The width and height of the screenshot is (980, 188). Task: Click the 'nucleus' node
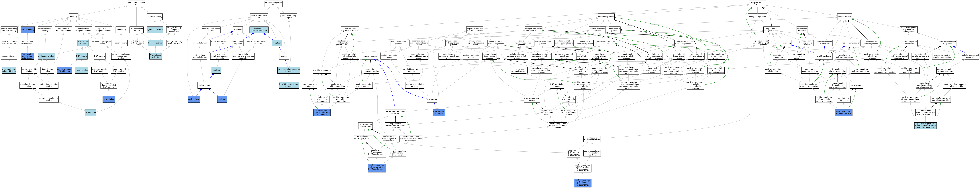pyautogui.click(x=216, y=70)
